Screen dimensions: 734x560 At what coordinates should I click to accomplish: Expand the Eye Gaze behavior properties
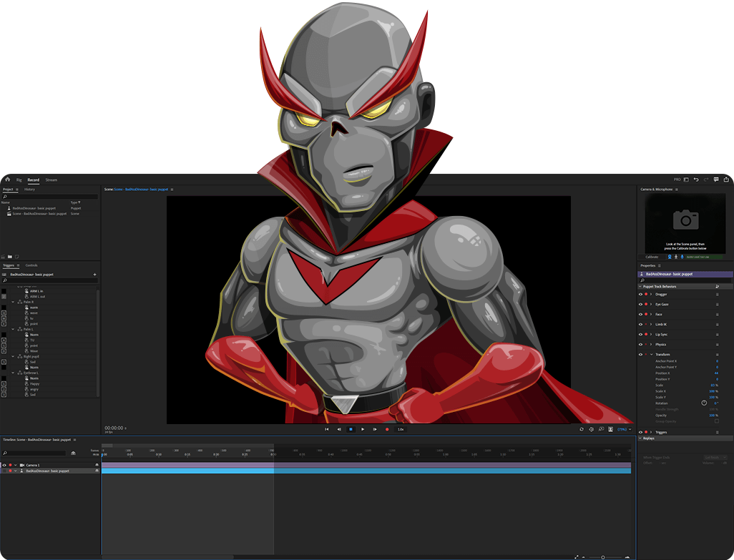(651, 304)
